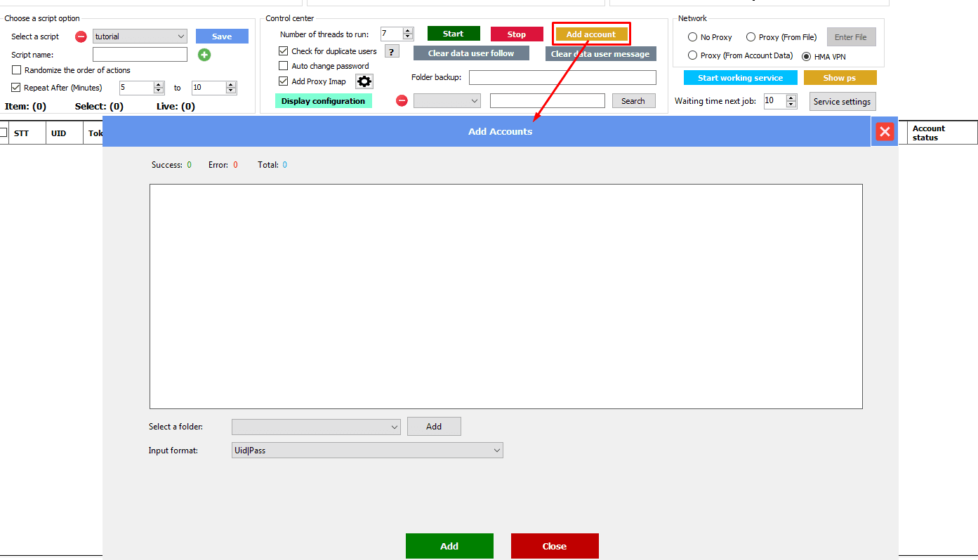Close Add Accounts dialog with red X
The image size is (978, 560).
click(x=885, y=131)
